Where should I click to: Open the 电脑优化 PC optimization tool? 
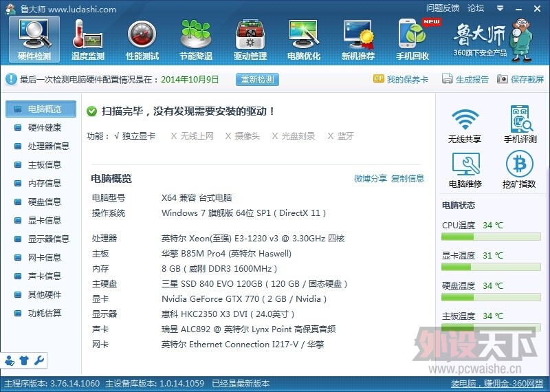304,39
